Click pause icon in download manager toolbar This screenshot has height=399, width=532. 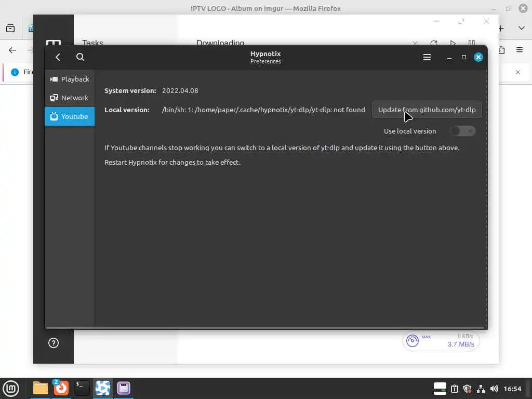(x=472, y=43)
